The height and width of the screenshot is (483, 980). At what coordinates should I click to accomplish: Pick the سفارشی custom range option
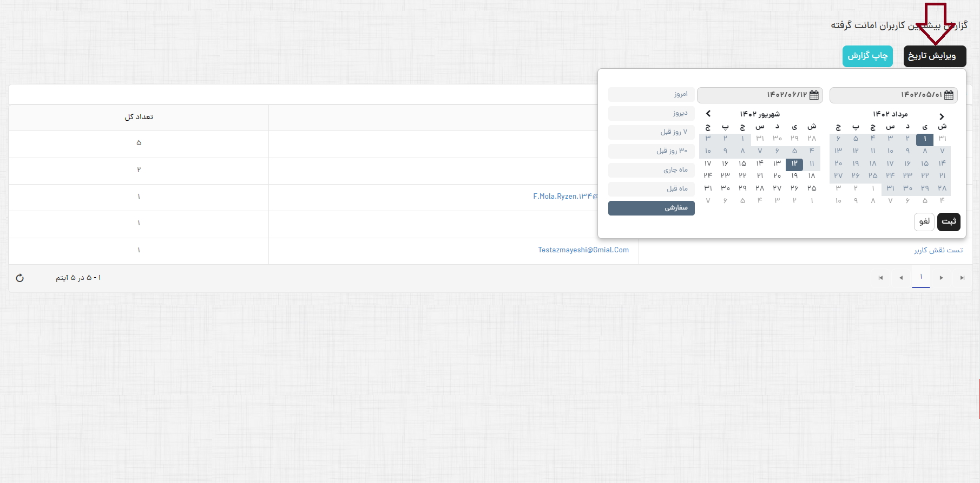pos(652,208)
